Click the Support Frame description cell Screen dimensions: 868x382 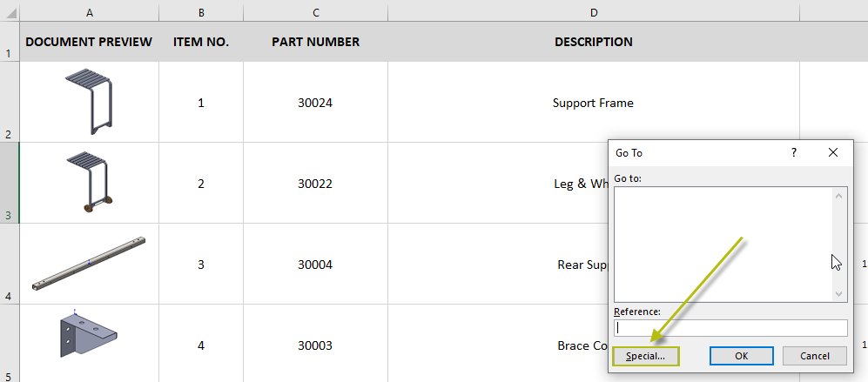click(x=593, y=103)
